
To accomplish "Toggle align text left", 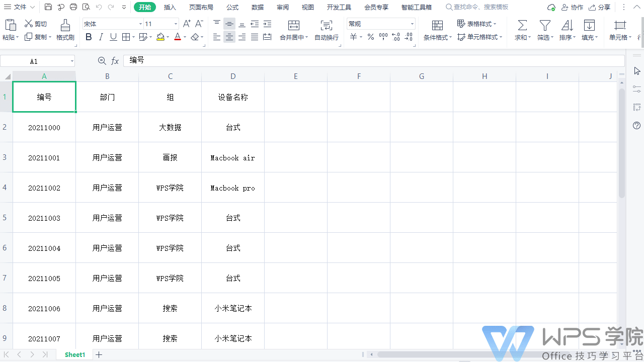I will [x=217, y=37].
